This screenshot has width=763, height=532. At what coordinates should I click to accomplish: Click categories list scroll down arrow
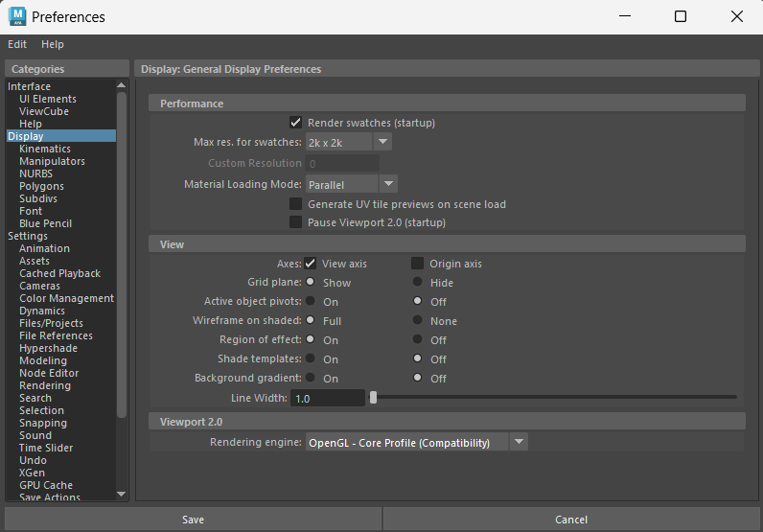pos(121,494)
